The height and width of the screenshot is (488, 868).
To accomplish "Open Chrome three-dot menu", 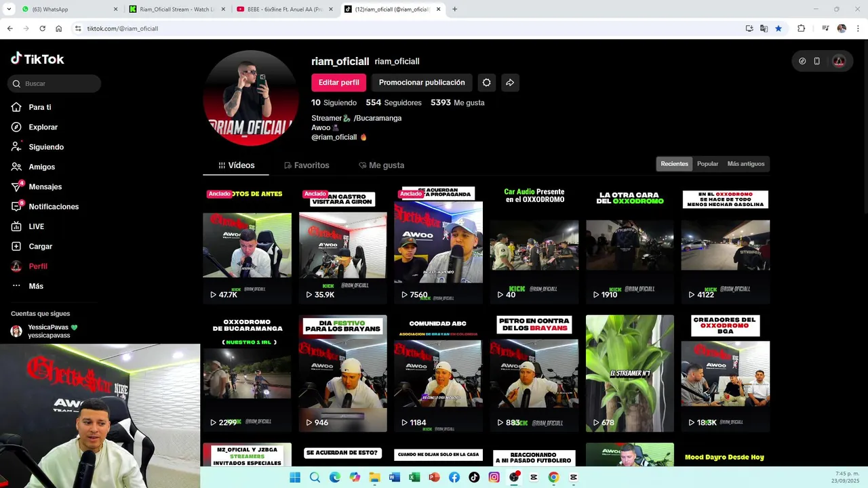I will 858,28.
